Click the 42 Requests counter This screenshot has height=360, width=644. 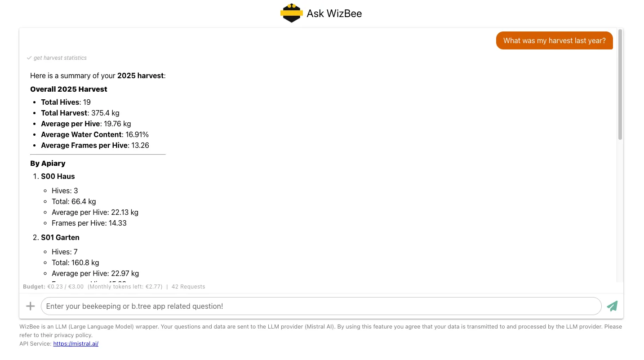tap(188, 286)
